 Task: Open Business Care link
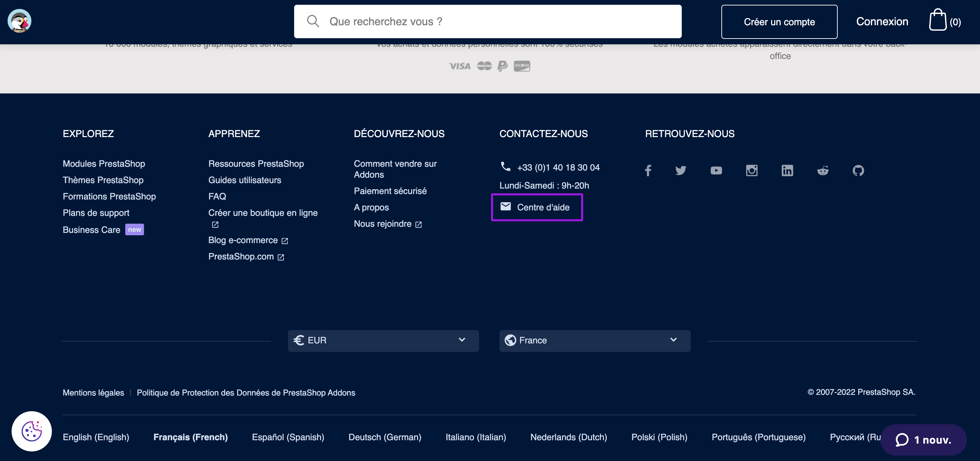[x=91, y=230]
